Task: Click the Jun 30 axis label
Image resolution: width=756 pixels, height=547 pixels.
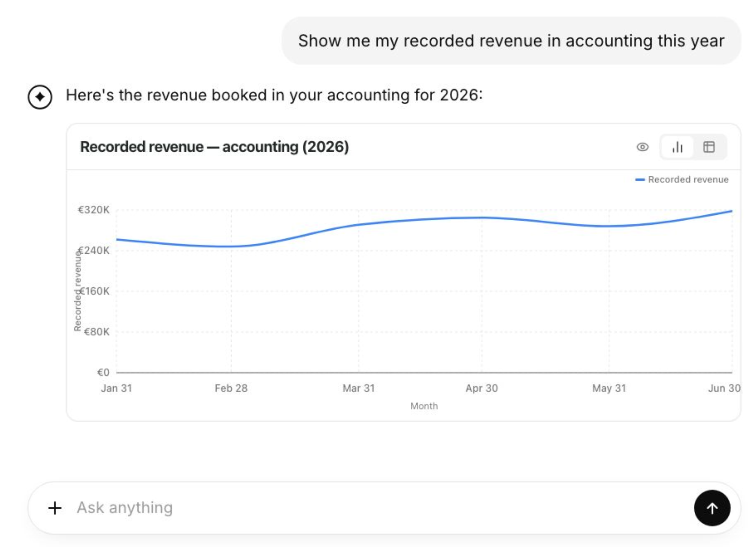Action: pos(724,388)
